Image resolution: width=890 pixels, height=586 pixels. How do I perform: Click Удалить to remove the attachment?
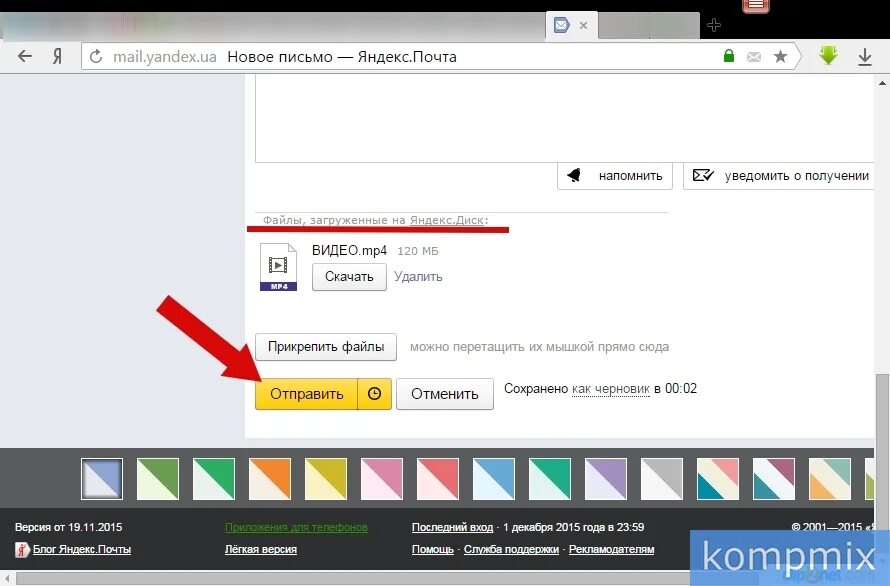(418, 277)
